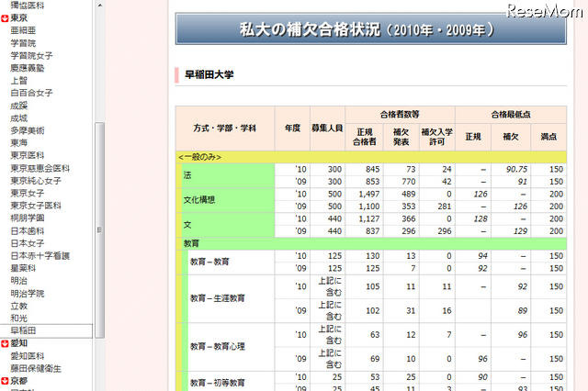The height and width of the screenshot is (391, 588).
Task: Open 星薬科 entry
Action: (x=23, y=268)
